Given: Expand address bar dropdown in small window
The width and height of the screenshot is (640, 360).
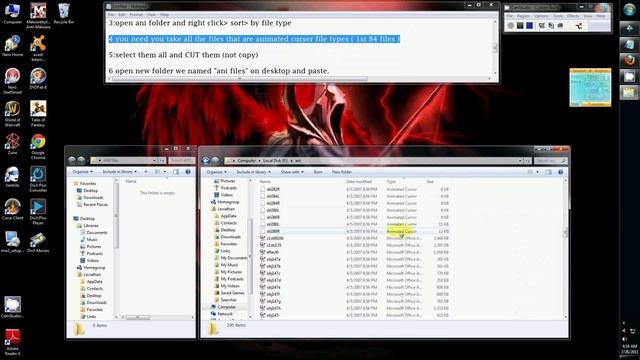Looking at the screenshot, I should [x=155, y=161].
